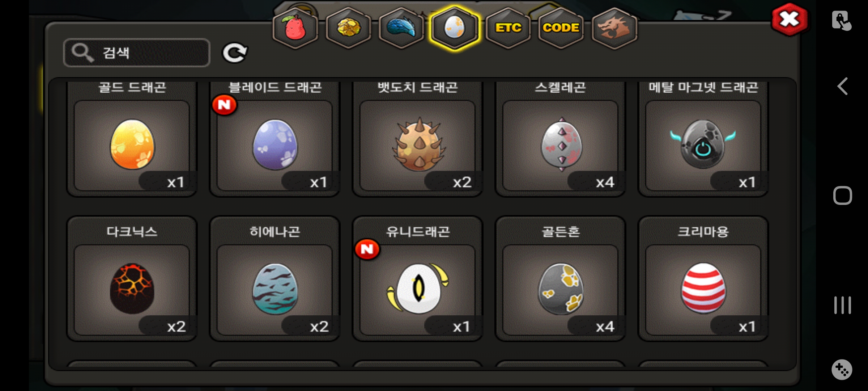Choose the spiky 뱃도치 드래곤 egg
This screenshot has width=868, height=391.
click(x=418, y=145)
